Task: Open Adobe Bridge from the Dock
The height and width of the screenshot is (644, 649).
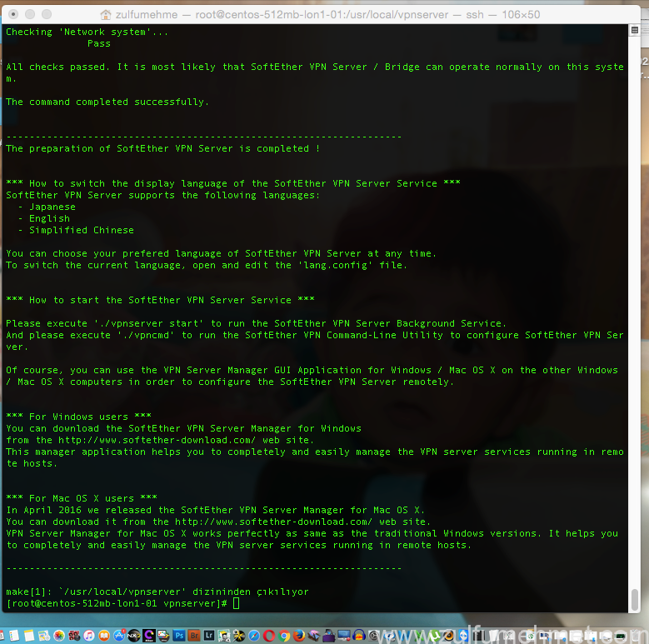Action: (x=194, y=636)
